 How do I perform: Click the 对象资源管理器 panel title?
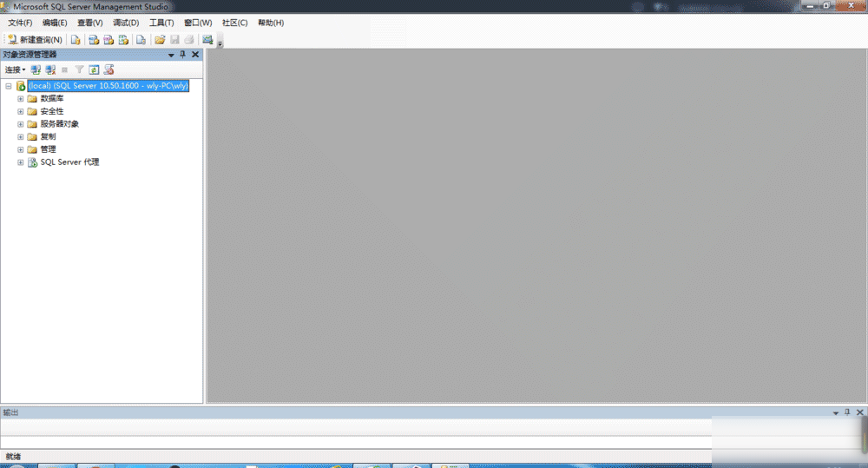tap(30, 55)
